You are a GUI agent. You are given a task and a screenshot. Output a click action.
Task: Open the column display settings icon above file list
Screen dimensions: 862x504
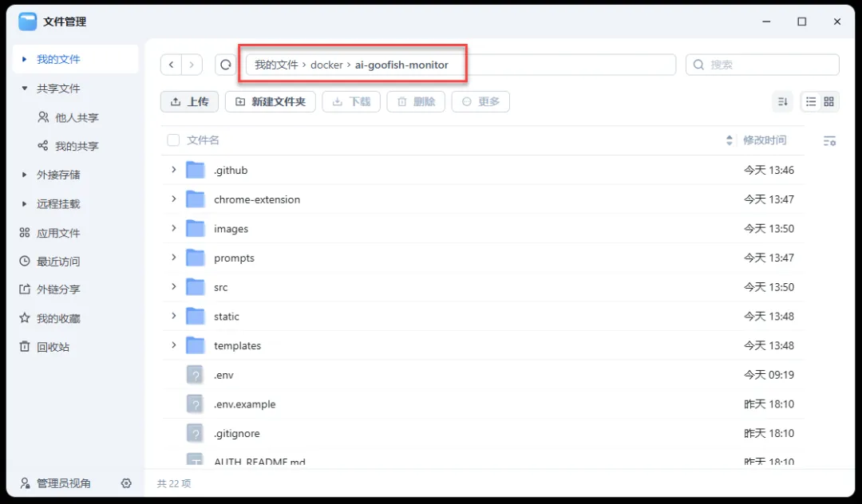pyautogui.click(x=829, y=140)
